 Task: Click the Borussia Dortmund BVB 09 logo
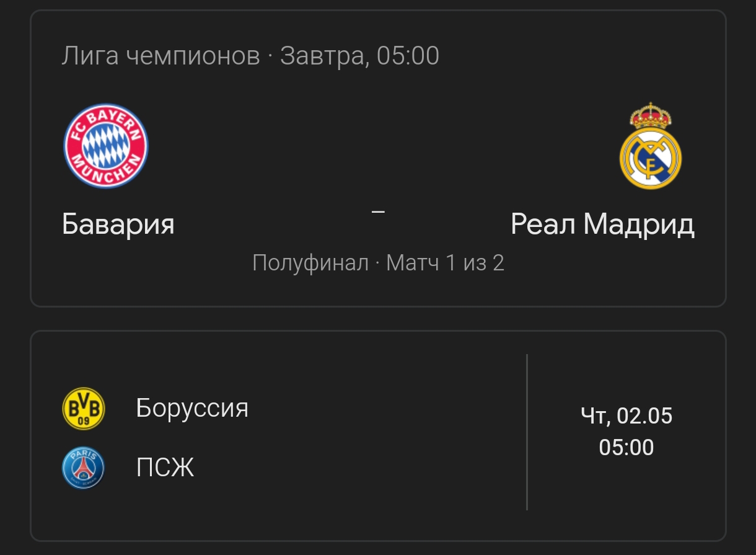[84, 409]
